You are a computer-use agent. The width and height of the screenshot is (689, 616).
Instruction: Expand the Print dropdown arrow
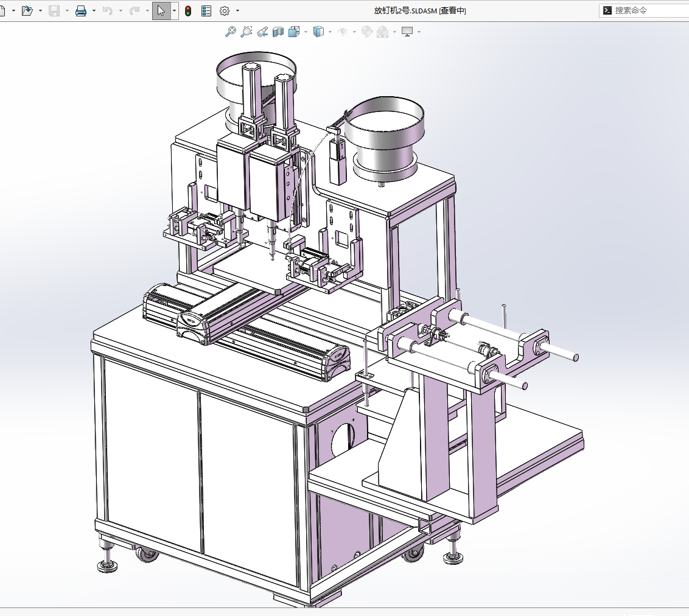pos(94,10)
